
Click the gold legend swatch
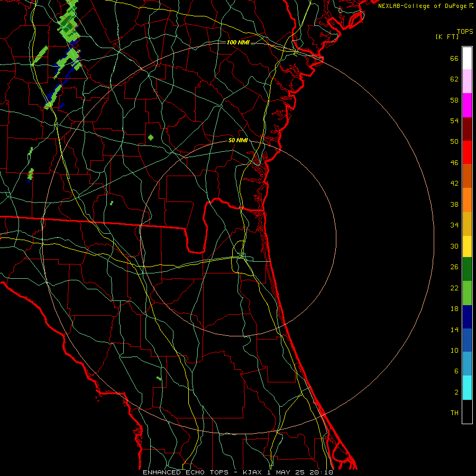[467, 224]
